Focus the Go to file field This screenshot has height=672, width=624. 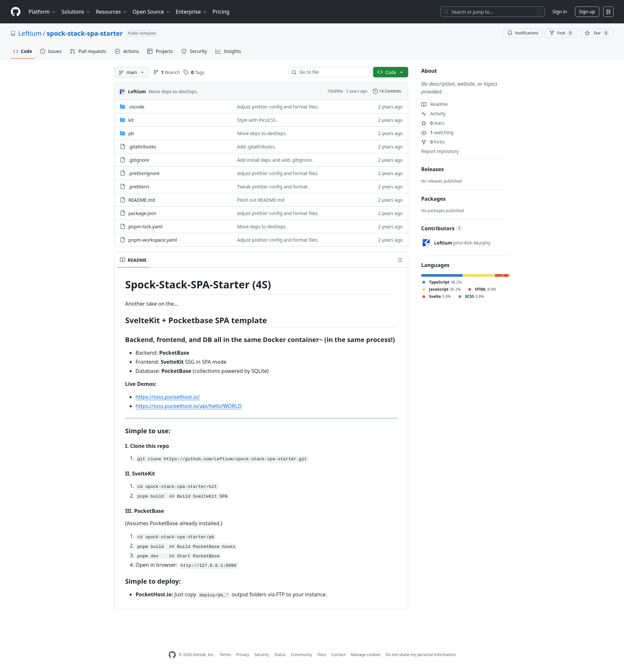329,72
